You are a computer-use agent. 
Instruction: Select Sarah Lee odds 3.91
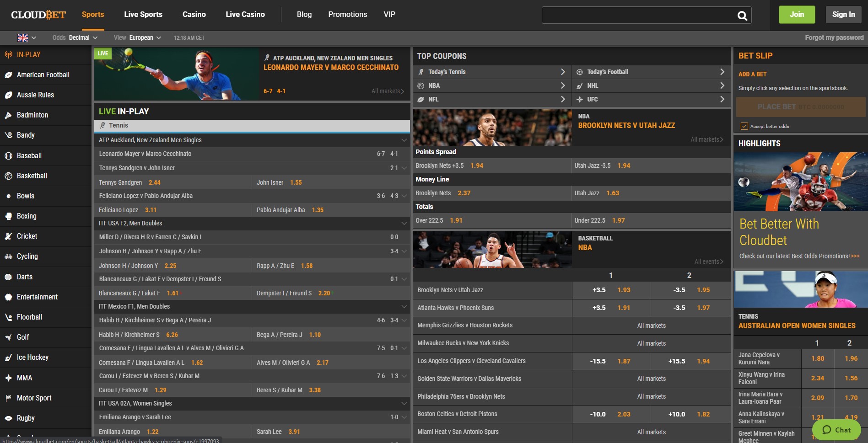(x=294, y=432)
